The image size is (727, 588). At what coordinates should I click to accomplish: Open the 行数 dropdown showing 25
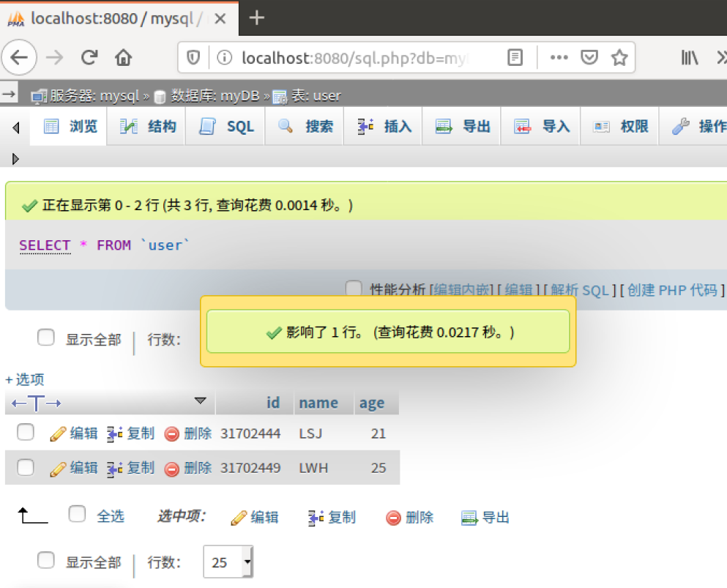click(x=228, y=562)
